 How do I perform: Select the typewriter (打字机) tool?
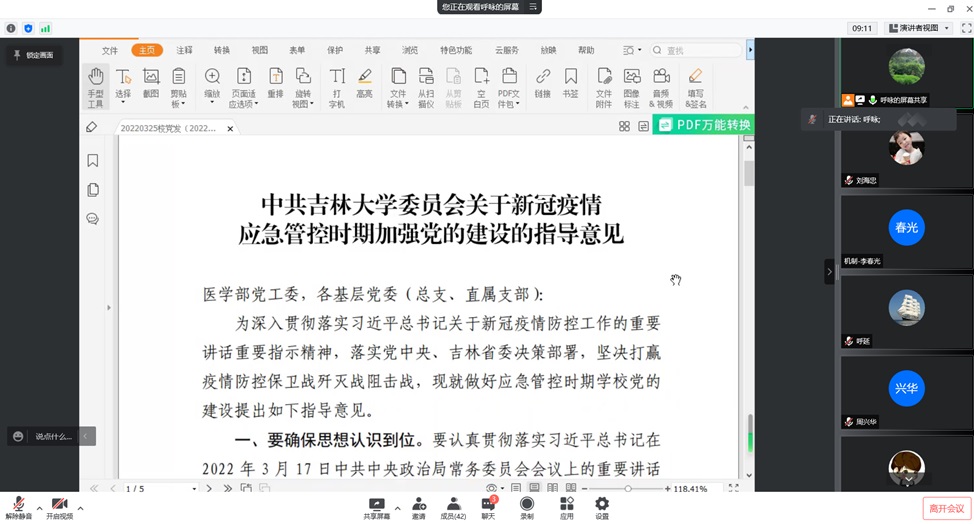pos(337,86)
